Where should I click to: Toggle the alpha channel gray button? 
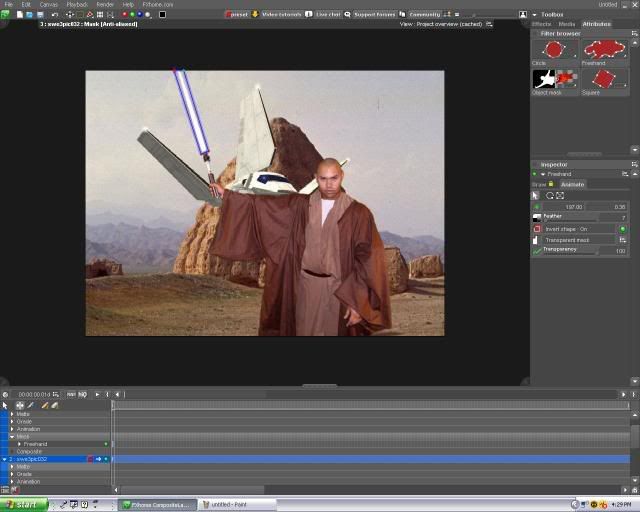coord(148,14)
